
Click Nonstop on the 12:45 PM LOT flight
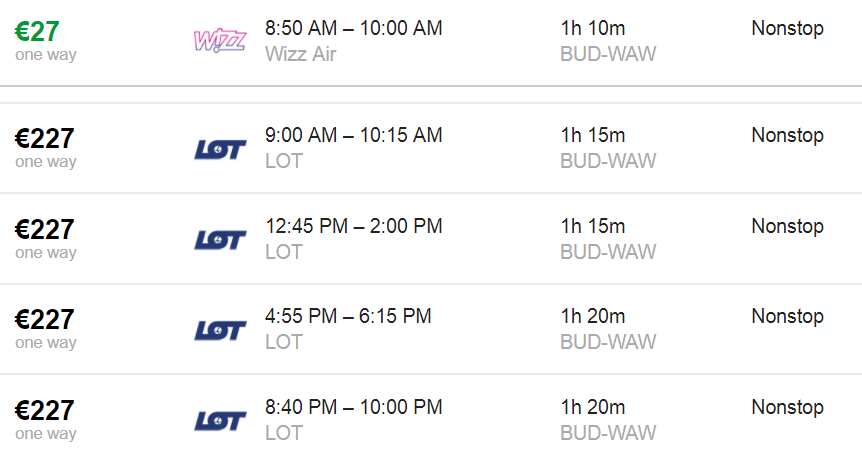click(787, 226)
